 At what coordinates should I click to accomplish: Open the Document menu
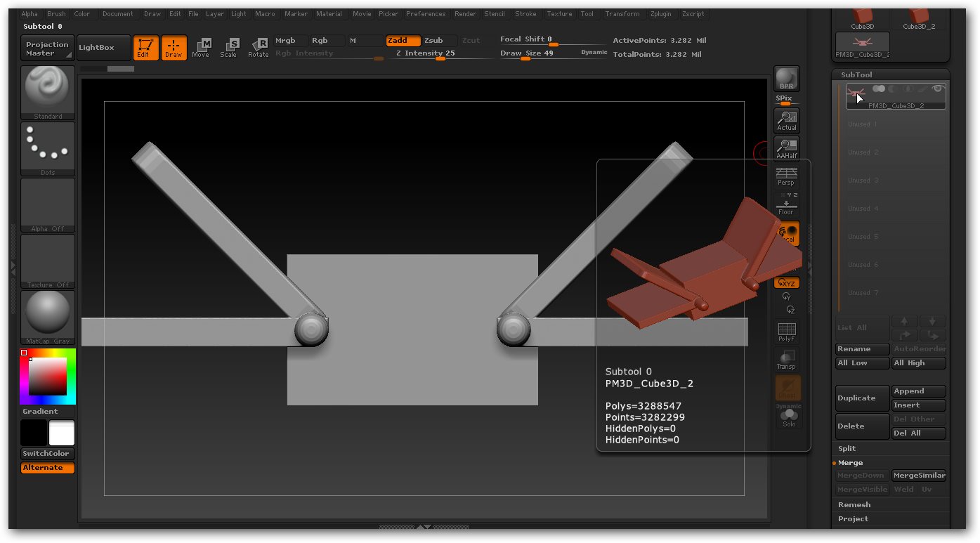[x=117, y=14]
